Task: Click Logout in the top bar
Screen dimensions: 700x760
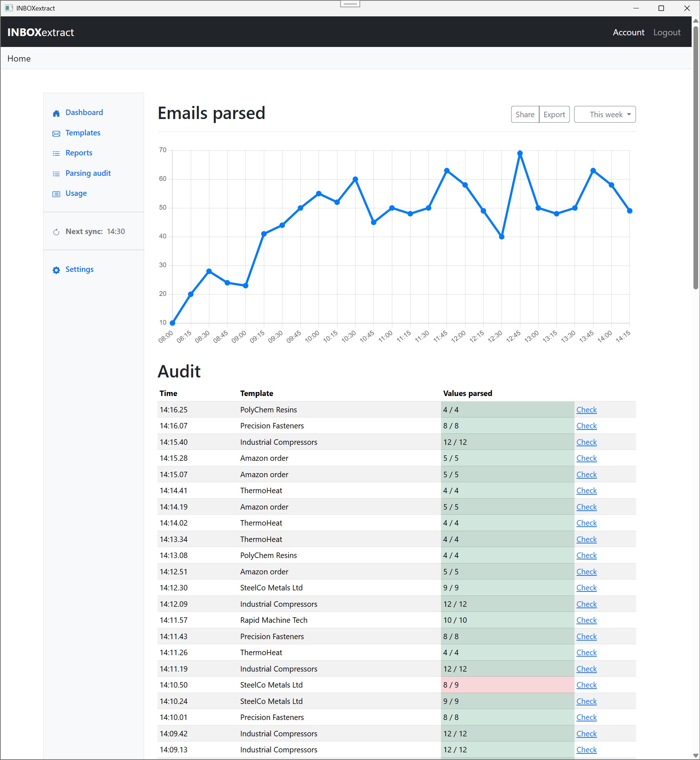Action: (667, 32)
